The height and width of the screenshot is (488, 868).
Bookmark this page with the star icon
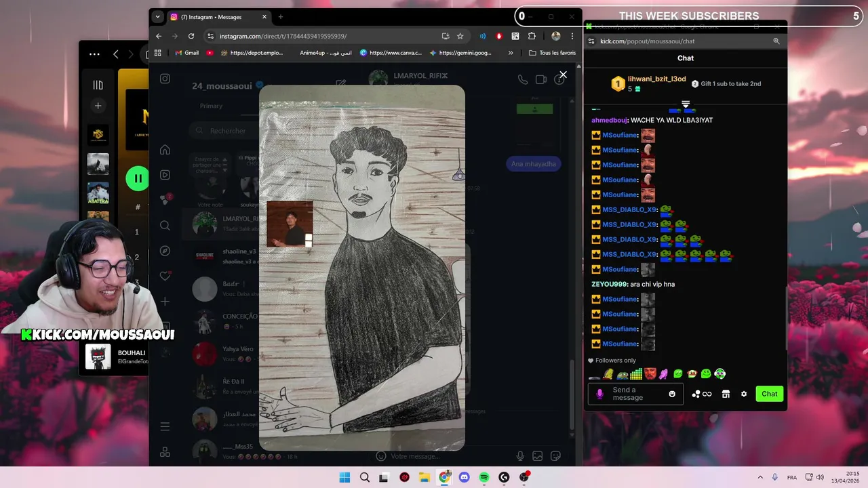point(460,36)
